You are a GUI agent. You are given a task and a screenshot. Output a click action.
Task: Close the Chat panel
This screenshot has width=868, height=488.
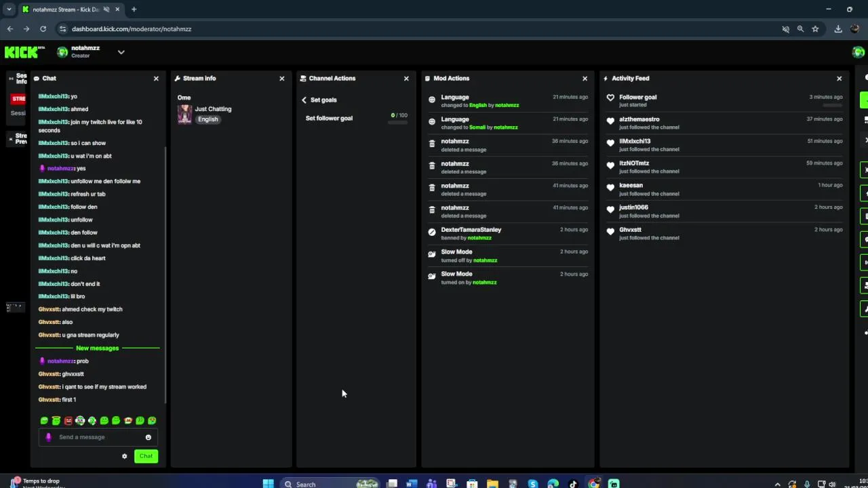pyautogui.click(x=156, y=79)
